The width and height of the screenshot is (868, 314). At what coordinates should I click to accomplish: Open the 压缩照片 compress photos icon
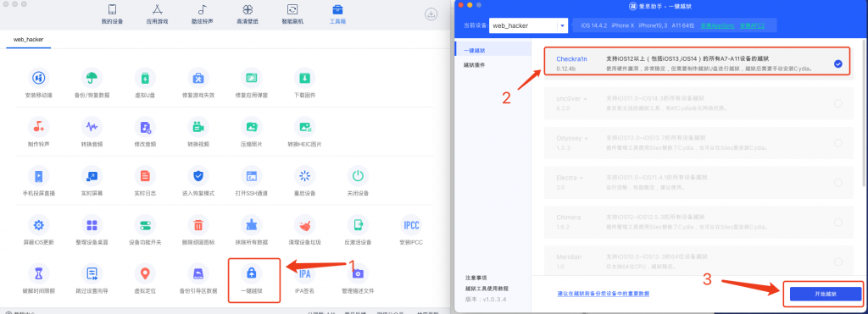251,127
